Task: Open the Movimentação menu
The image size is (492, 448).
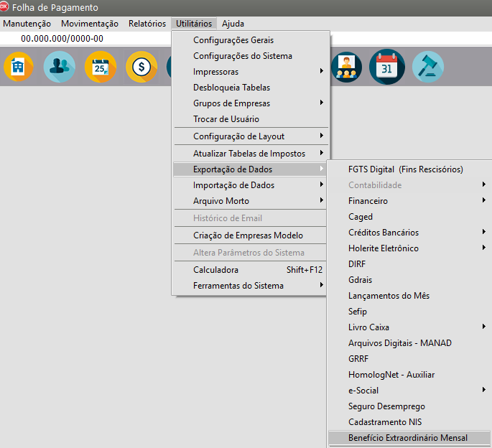Action: [90, 24]
